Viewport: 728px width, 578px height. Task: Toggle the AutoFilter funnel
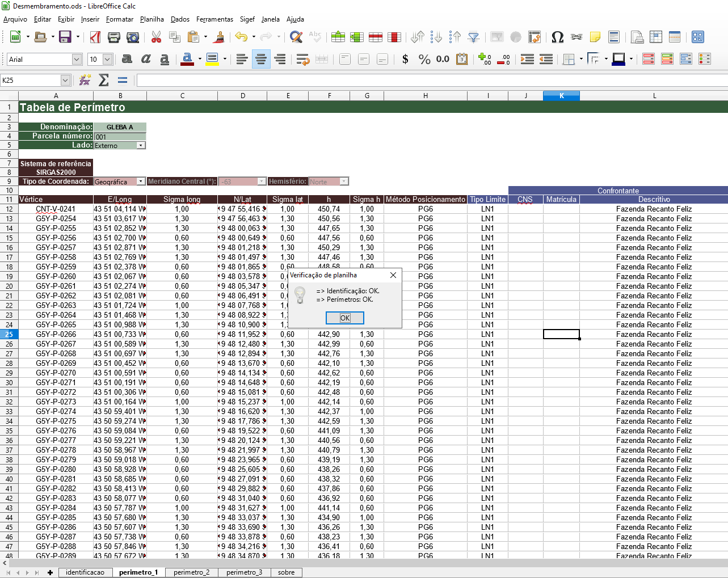(x=474, y=37)
